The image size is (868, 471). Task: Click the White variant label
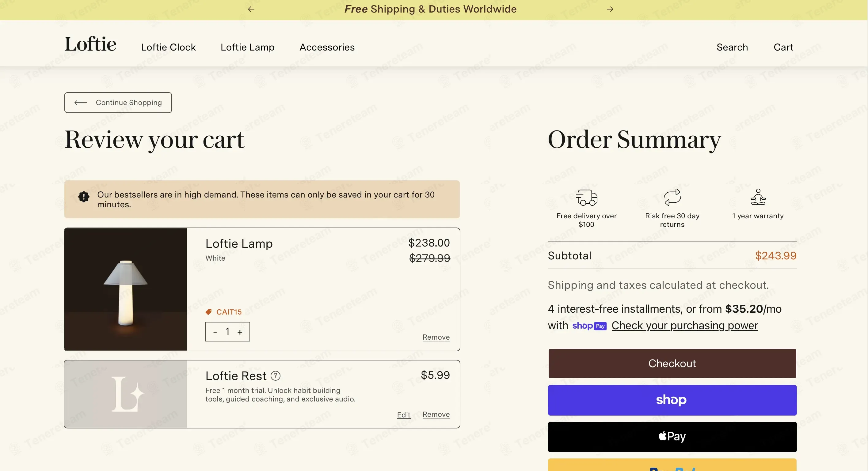(x=215, y=258)
